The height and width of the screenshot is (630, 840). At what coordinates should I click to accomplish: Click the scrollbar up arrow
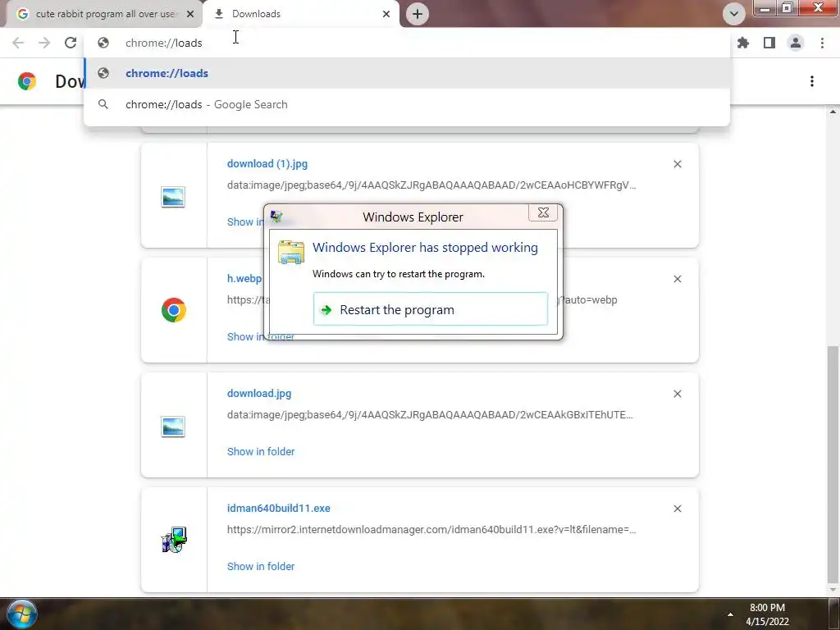833,112
